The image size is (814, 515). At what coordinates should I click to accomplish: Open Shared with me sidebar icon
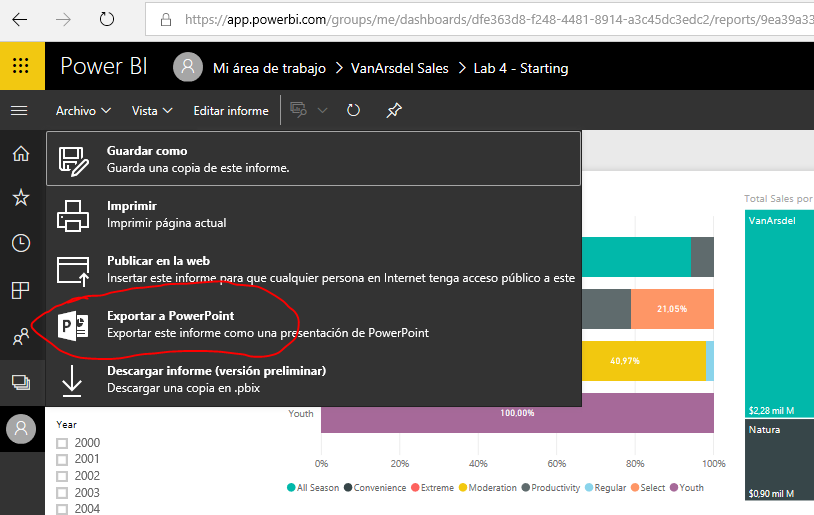point(21,337)
